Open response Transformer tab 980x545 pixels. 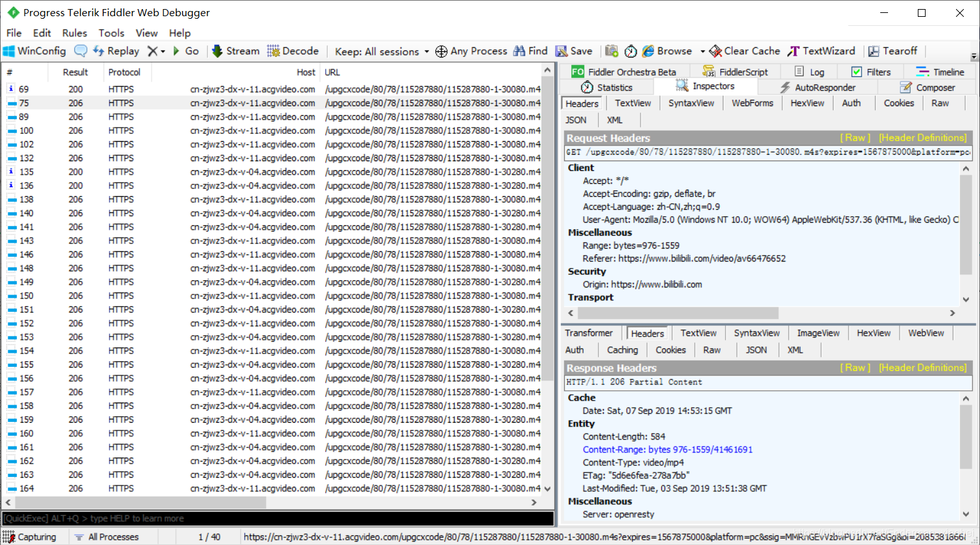[x=588, y=333]
